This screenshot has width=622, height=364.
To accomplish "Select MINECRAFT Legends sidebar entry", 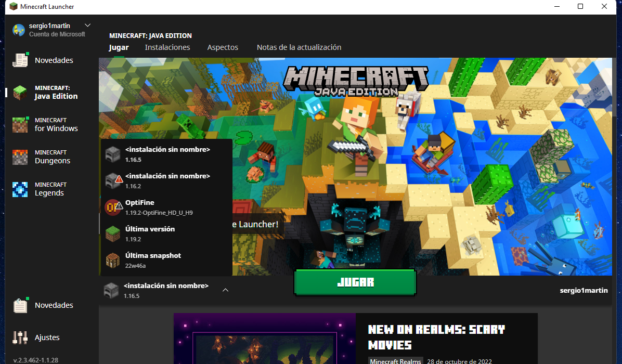I will pos(50,189).
